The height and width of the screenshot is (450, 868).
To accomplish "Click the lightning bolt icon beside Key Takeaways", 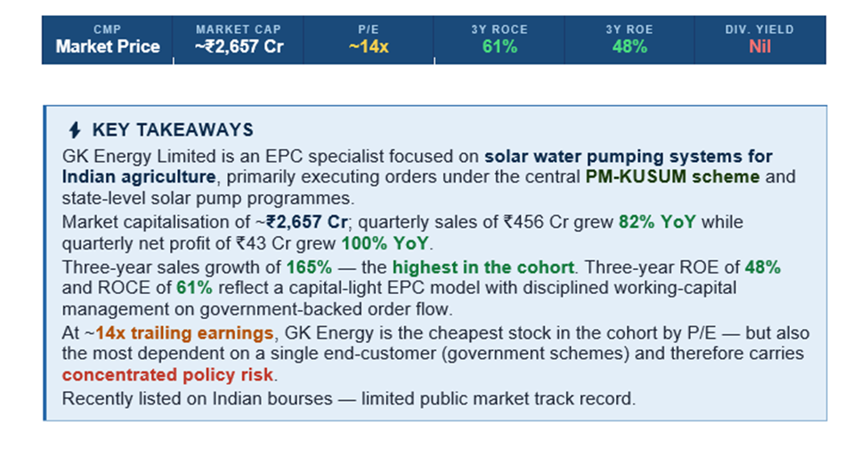I will point(75,130).
